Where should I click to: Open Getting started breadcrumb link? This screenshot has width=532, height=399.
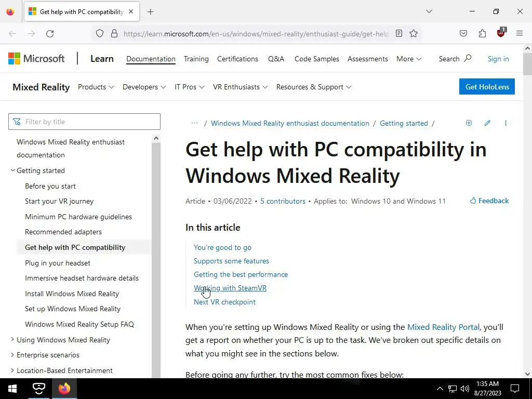pyautogui.click(x=404, y=123)
